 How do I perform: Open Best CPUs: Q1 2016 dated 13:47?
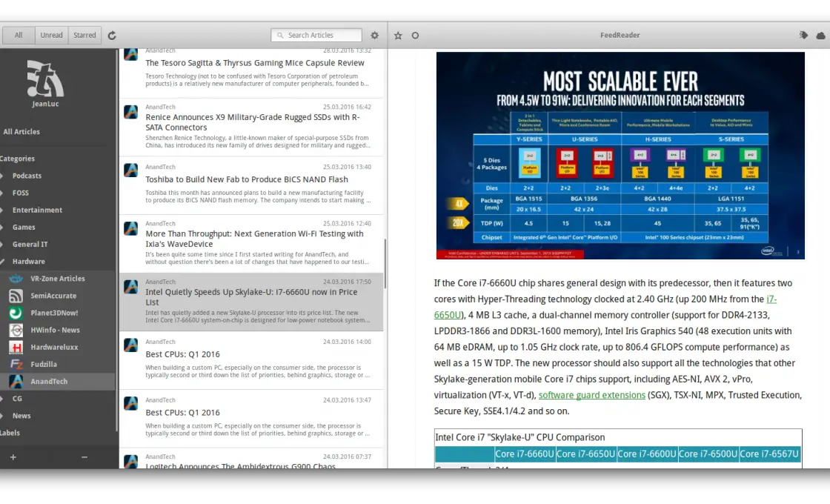point(252,419)
